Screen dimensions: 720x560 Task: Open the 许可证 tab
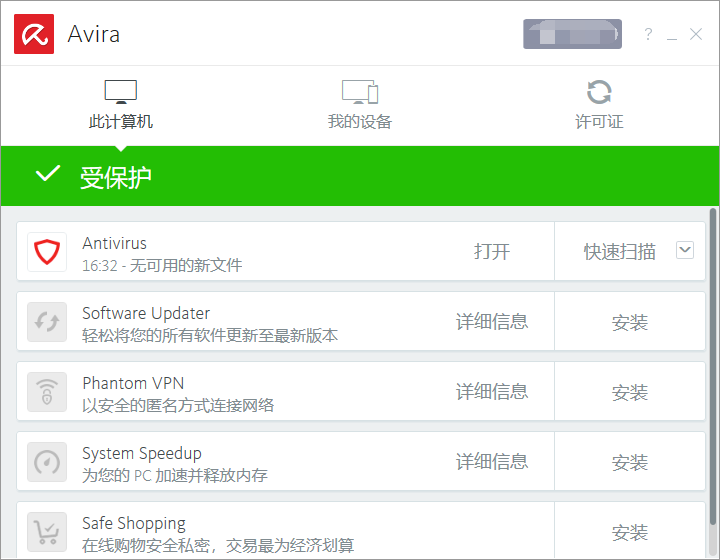(x=599, y=106)
